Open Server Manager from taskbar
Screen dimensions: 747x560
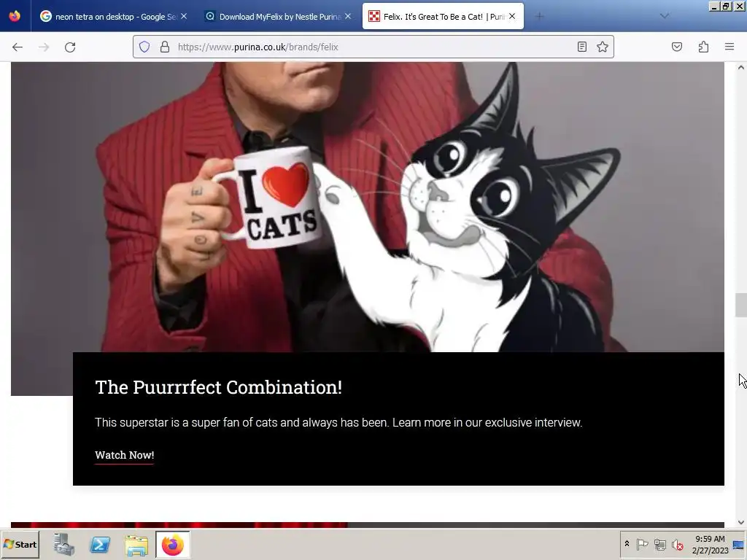pyautogui.click(x=64, y=544)
